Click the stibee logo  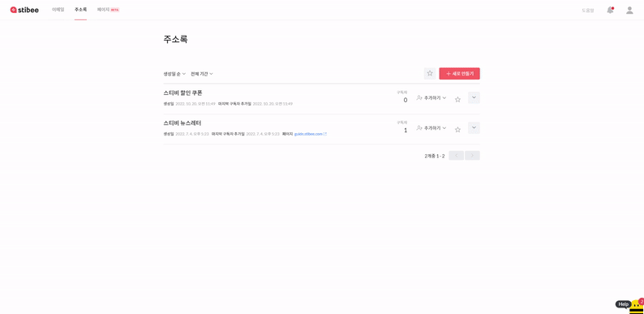(x=24, y=10)
